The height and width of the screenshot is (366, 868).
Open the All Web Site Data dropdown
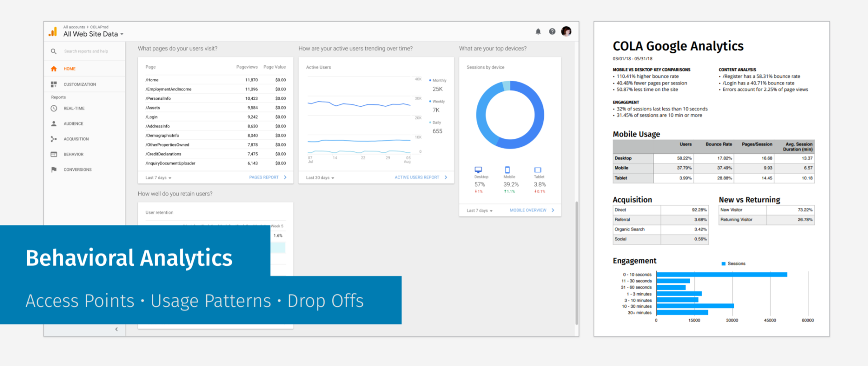pos(93,34)
